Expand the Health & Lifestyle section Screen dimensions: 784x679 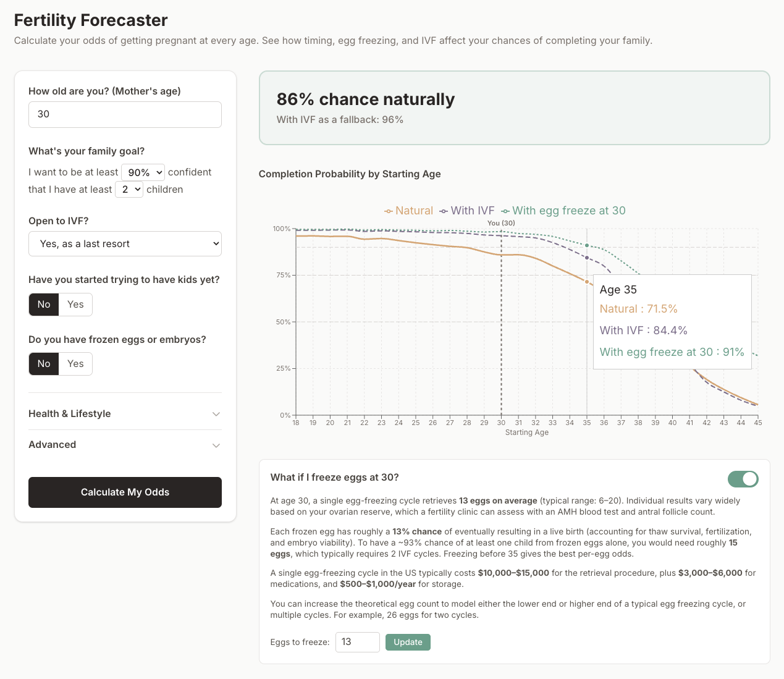click(x=125, y=413)
